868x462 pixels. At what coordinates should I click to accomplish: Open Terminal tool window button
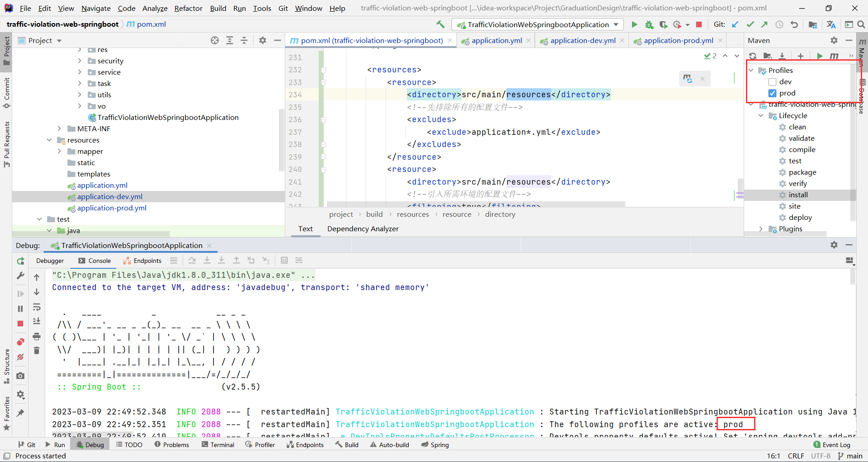pyautogui.click(x=218, y=445)
